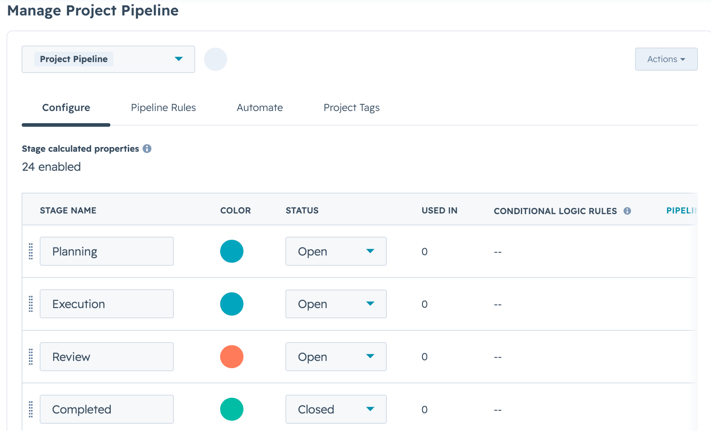This screenshot has height=431, width=711.
Task: Click the drag handle for Completed stage
Action: (x=31, y=409)
